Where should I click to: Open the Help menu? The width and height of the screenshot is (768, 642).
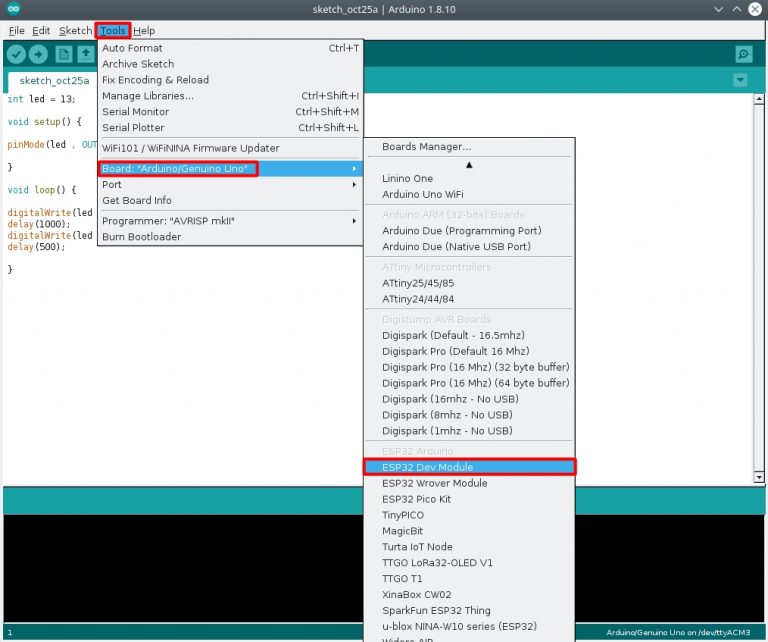(144, 30)
